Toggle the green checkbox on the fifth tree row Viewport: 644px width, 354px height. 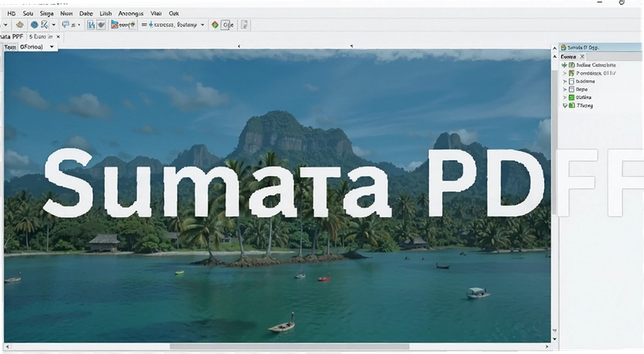pyautogui.click(x=572, y=97)
